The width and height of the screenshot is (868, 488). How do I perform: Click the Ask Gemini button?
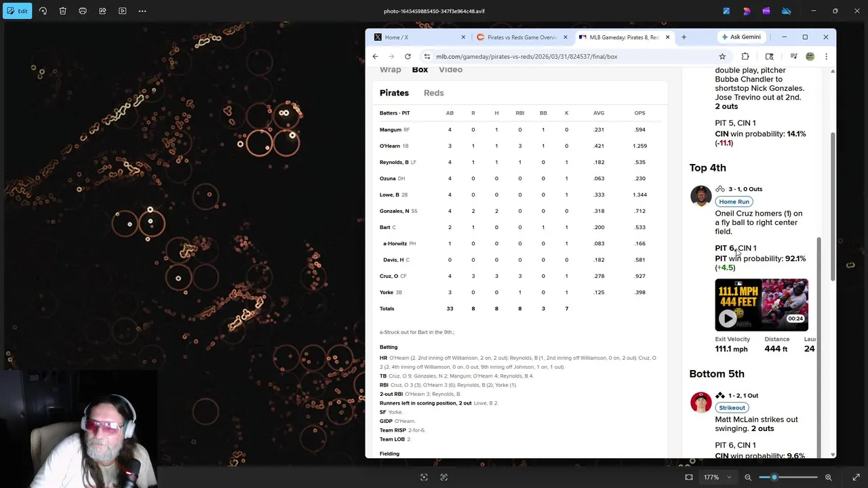point(741,37)
